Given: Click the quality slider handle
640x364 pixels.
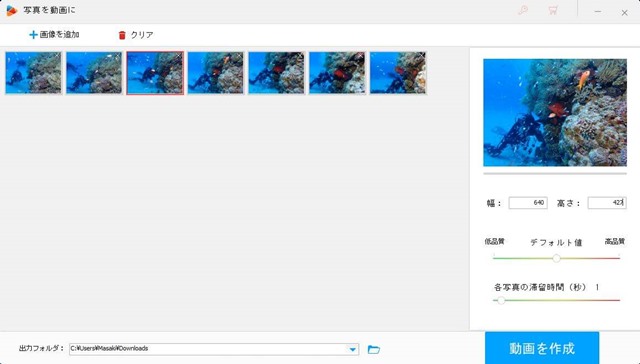Looking at the screenshot, I should pyautogui.click(x=556, y=258).
